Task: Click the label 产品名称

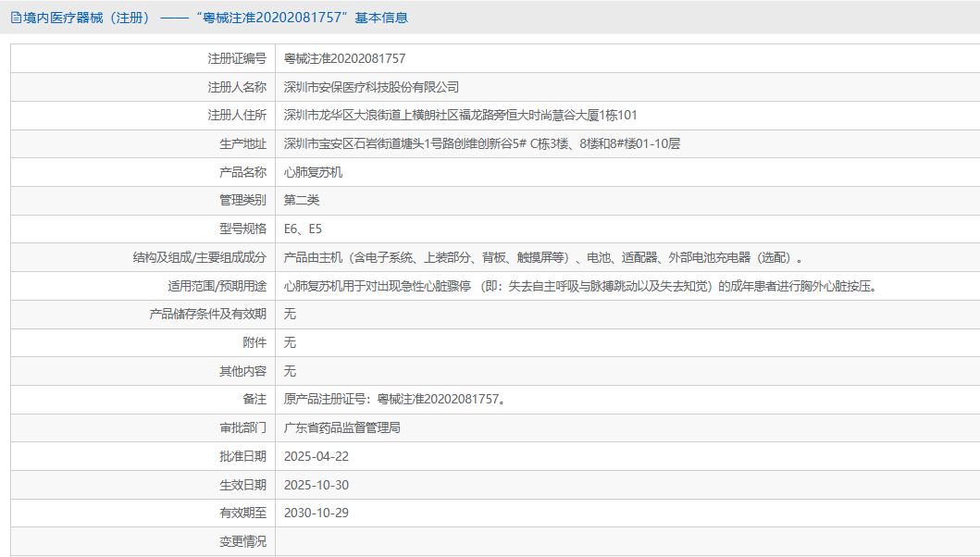Action: [242, 172]
